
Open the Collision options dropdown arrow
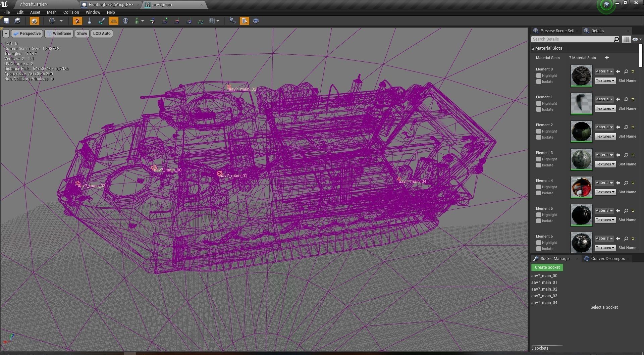[143, 21]
